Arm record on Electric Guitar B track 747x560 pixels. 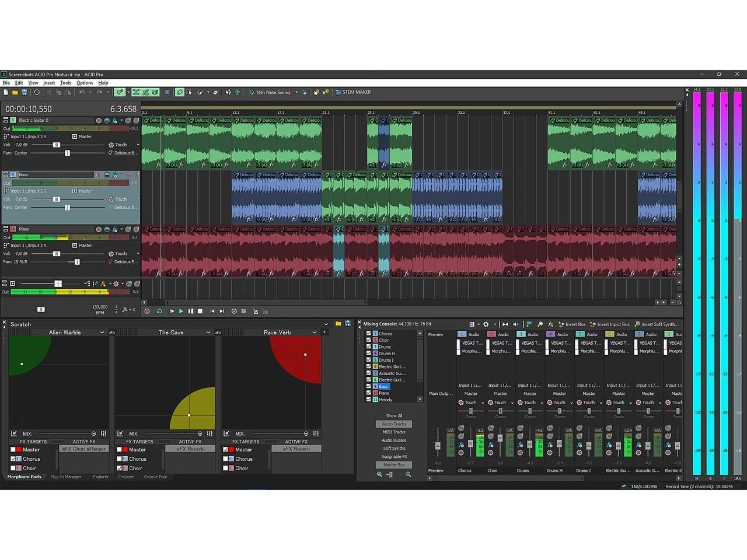pos(99,121)
